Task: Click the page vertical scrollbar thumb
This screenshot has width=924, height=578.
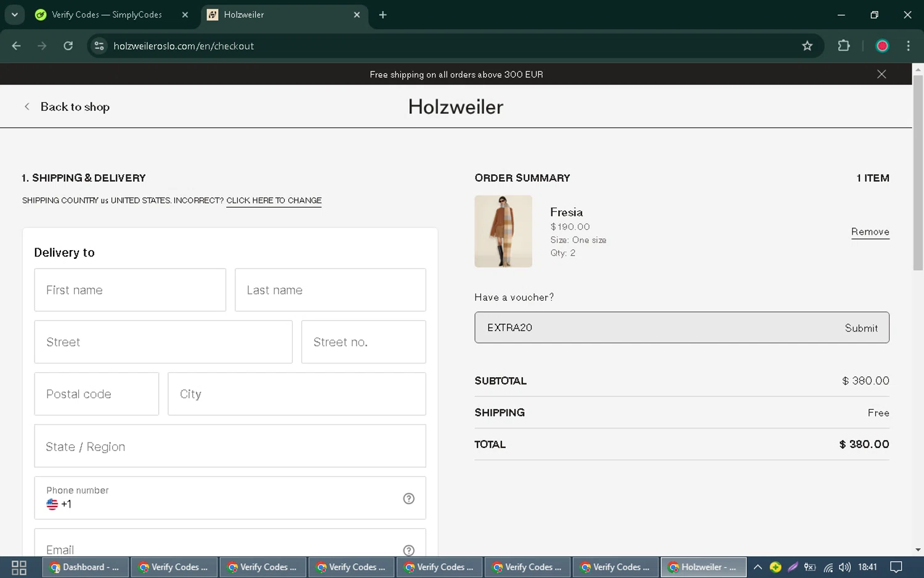Action: (x=918, y=173)
